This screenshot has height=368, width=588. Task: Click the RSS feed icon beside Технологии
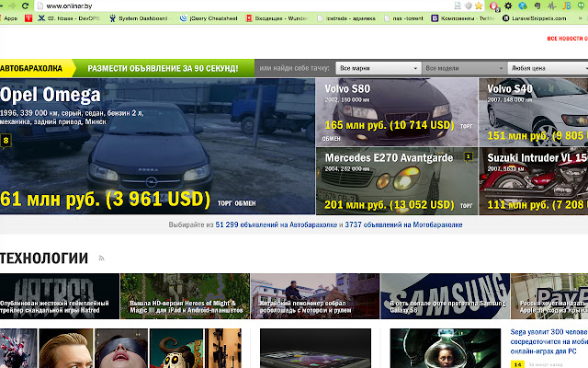click(101, 259)
